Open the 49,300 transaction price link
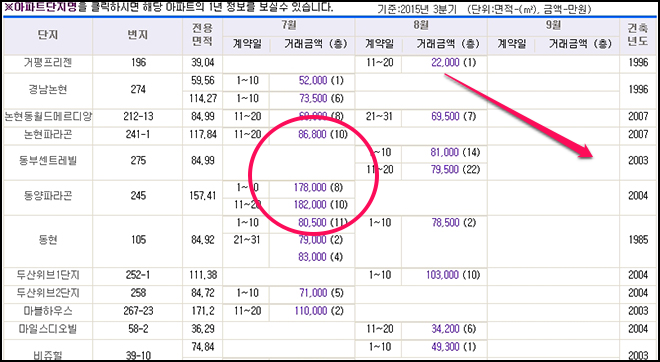Image resolution: width=660 pixels, height=362 pixels. click(x=445, y=347)
